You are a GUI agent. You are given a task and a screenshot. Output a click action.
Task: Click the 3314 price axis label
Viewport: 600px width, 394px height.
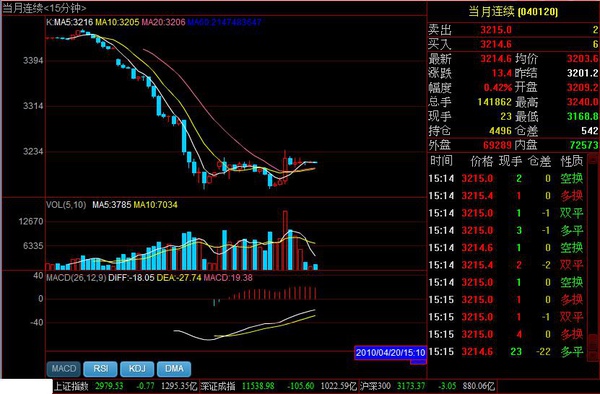[x=33, y=106]
